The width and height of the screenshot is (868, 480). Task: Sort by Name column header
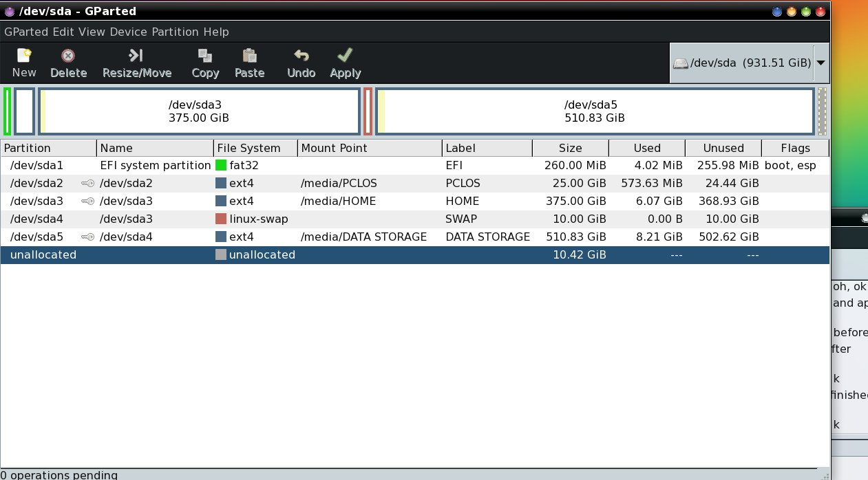coord(156,148)
